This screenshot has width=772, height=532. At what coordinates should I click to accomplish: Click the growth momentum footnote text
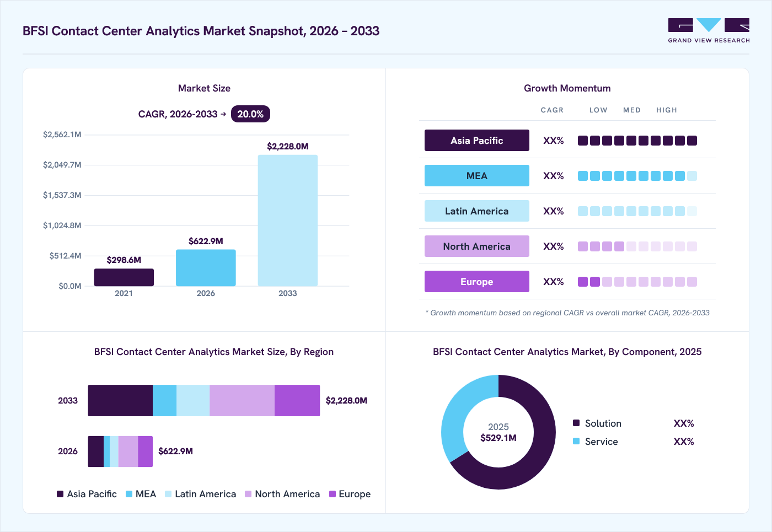point(567,313)
